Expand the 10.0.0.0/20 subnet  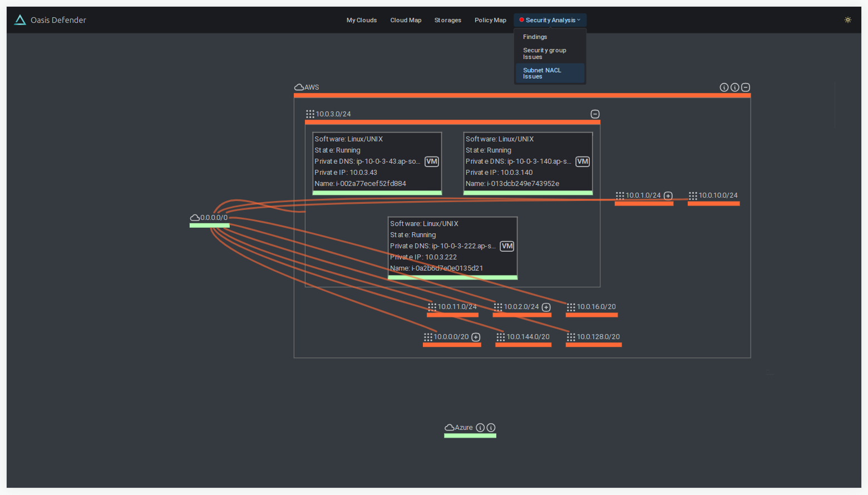pos(476,337)
